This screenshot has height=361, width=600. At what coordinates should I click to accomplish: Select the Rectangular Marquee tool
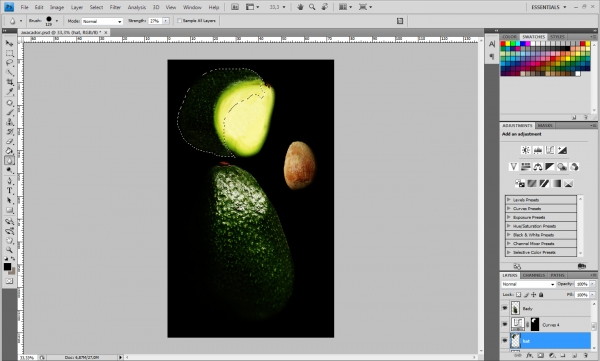click(9, 53)
